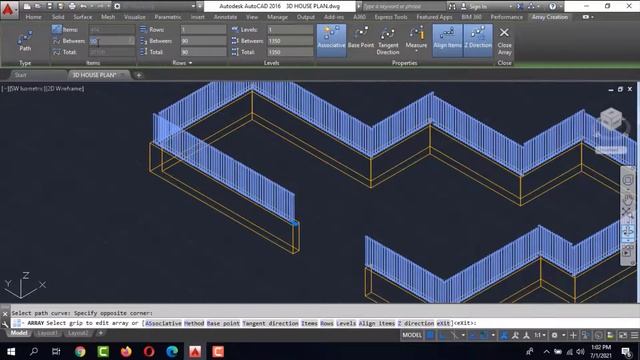Click the ViewCube in the drawing viewport
This screenshot has height=360, width=640.
[x=611, y=119]
